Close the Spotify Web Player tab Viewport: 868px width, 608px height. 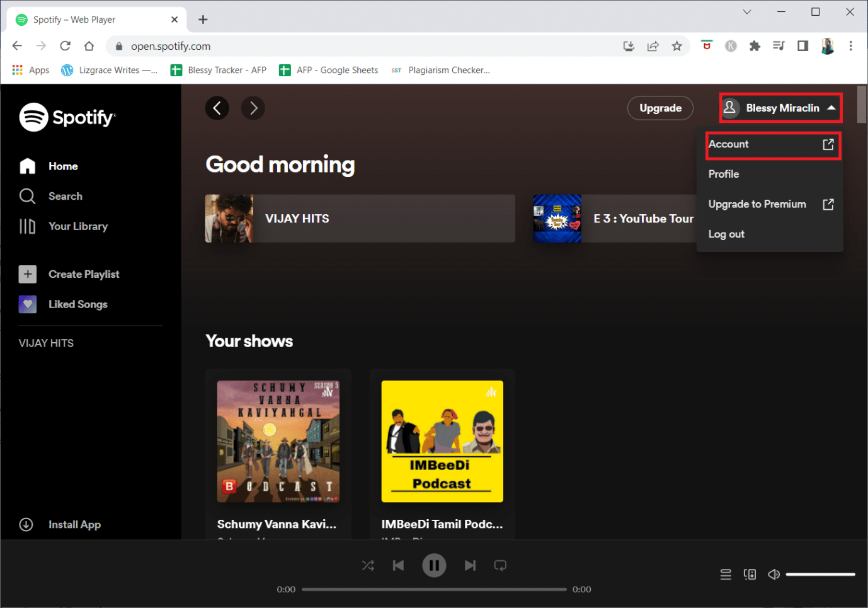point(174,20)
